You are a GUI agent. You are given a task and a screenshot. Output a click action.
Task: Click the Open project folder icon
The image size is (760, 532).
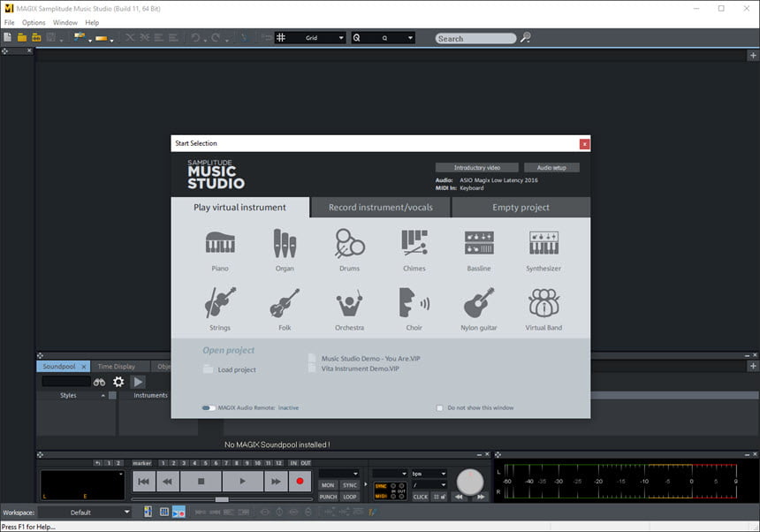(22, 37)
